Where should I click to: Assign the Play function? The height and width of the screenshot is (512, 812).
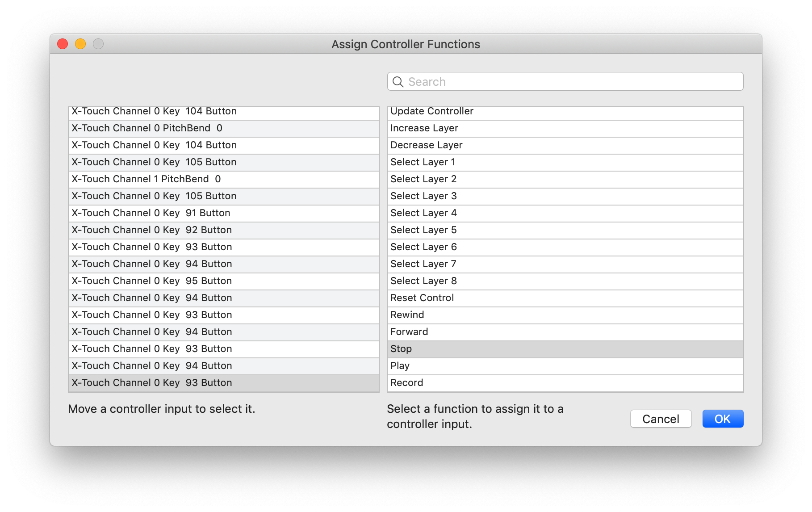(x=565, y=366)
